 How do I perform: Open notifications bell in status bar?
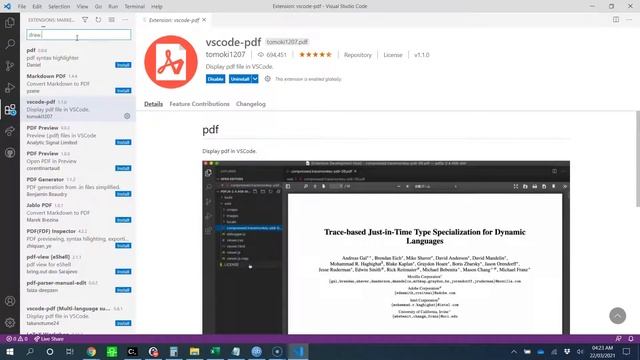631,339
